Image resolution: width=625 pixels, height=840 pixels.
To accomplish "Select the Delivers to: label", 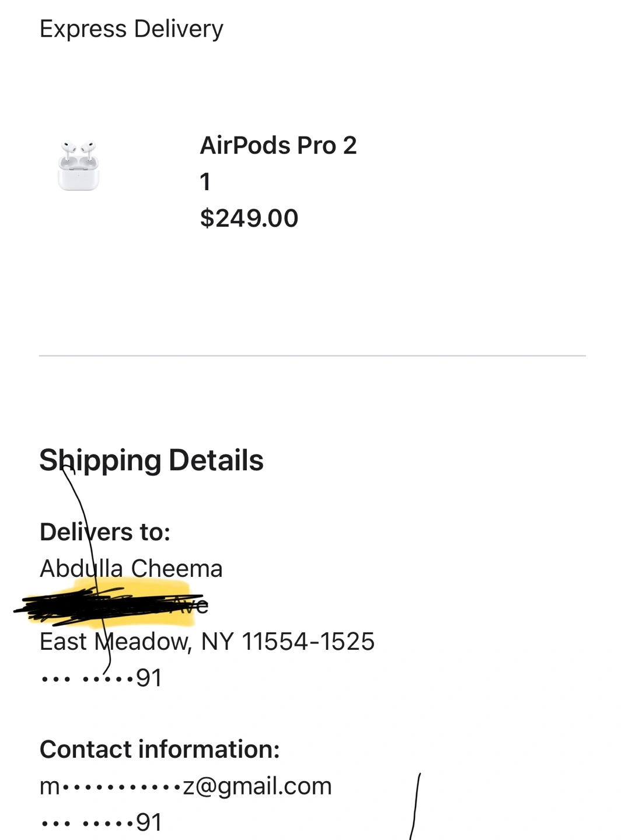I will [105, 532].
